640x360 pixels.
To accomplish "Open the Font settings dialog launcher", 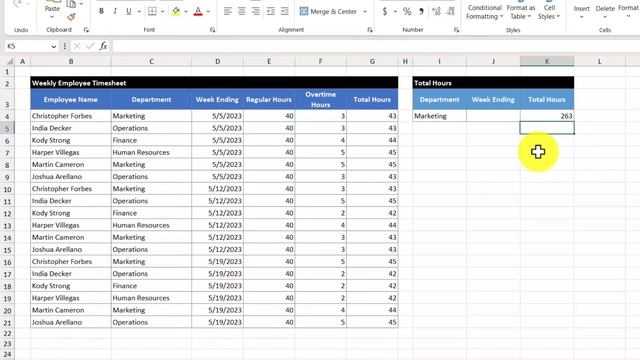I will [x=213, y=30].
